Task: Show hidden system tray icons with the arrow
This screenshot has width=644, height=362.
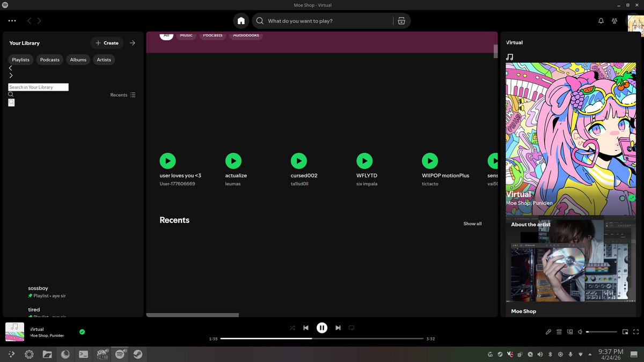Action: [x=590, y=354]
